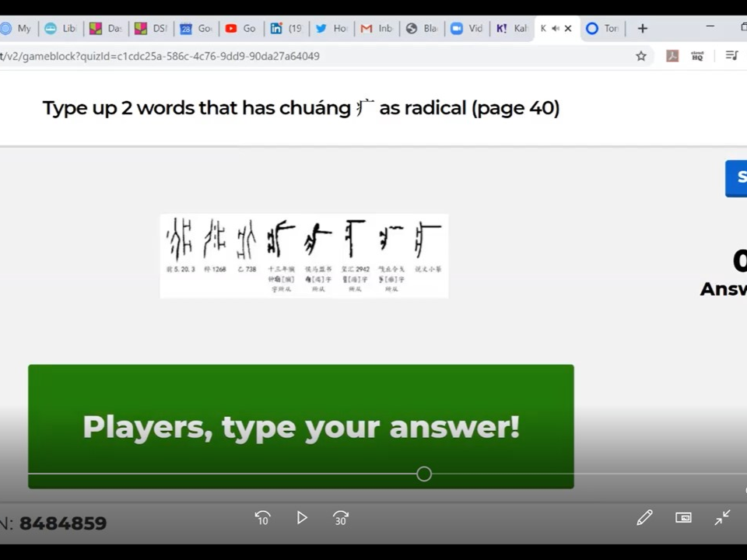Switch to the Gmail Inbox tab
This screenshot has width=747, height=560.
coord(376,29)
